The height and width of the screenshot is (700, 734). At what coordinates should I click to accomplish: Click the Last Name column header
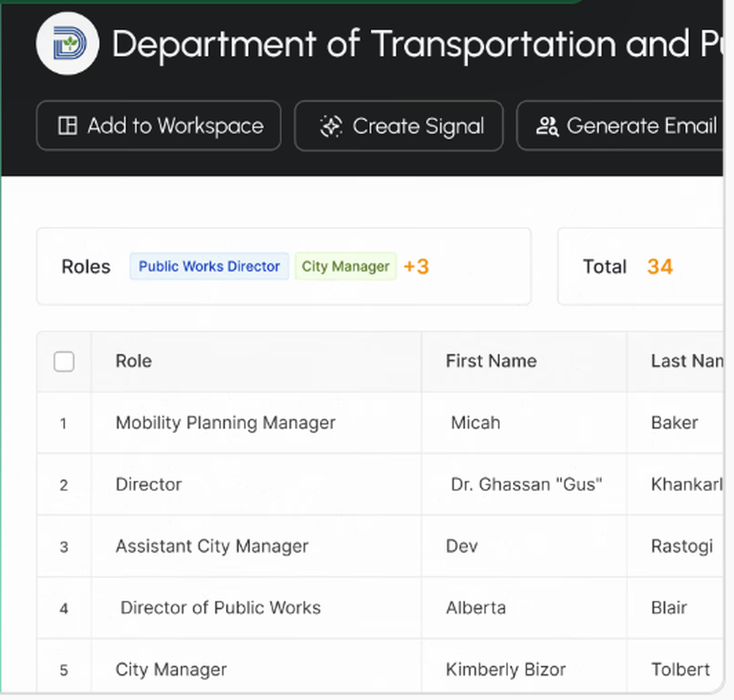pyautogui.click(x=683, y=361)
